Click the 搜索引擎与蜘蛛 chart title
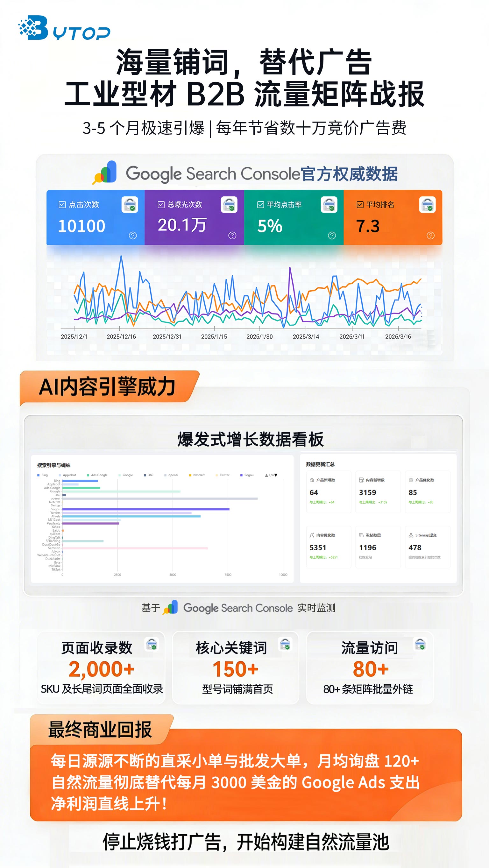This screenshot has height=868, width=489. pyautogui.click(x=54, y=465)
